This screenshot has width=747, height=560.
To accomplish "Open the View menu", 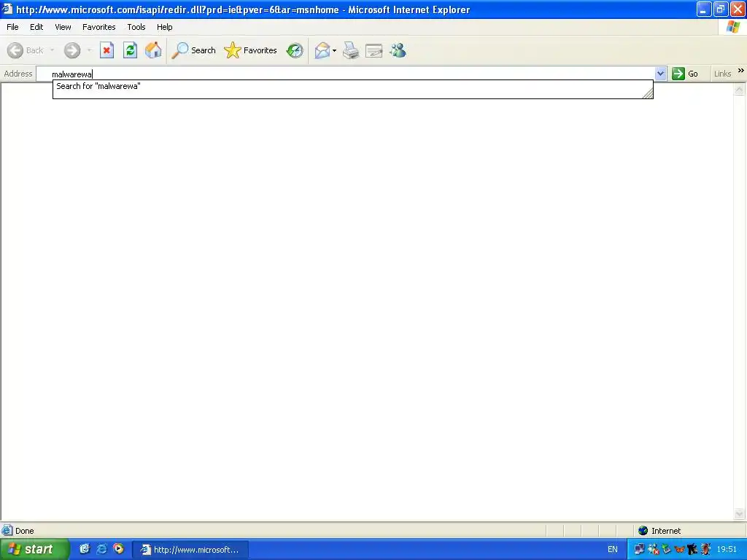I will [63, 27].
